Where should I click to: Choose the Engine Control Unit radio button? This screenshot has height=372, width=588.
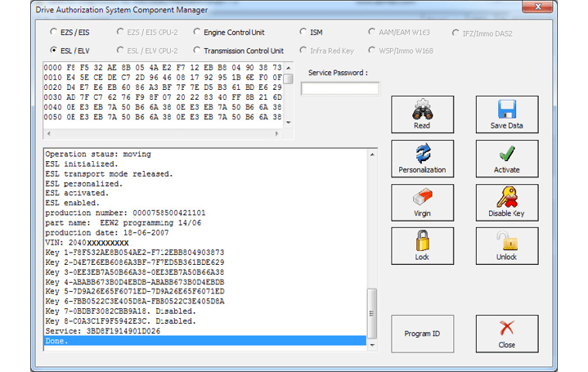tap(197, 33)
